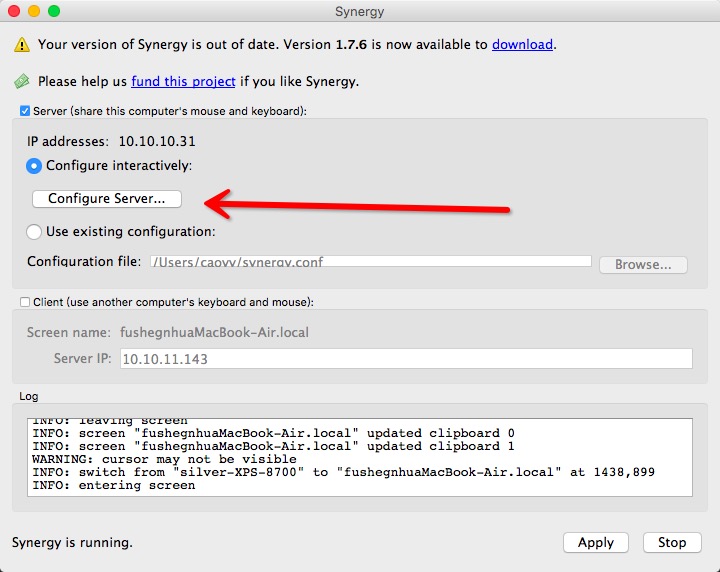Image resolution: width=720 pixels, height=572 pixels.
Task: Click the Configure Server... button
Action: click(107, 199)
